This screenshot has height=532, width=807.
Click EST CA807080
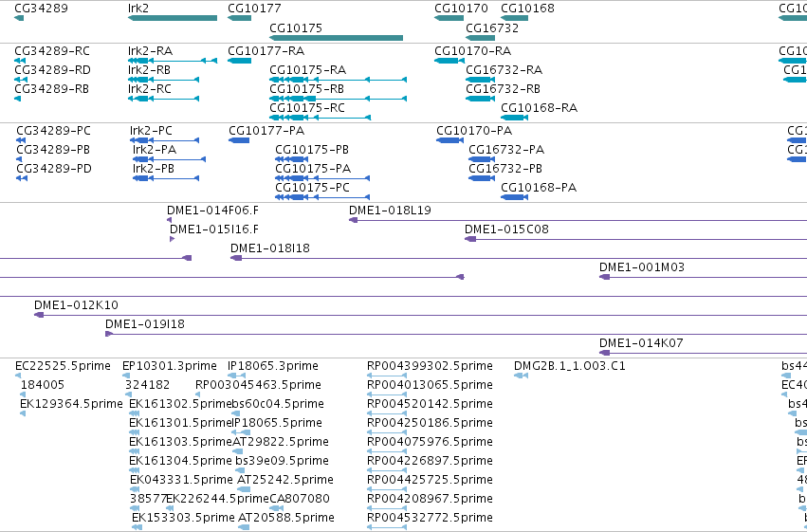tap(276, 509)
